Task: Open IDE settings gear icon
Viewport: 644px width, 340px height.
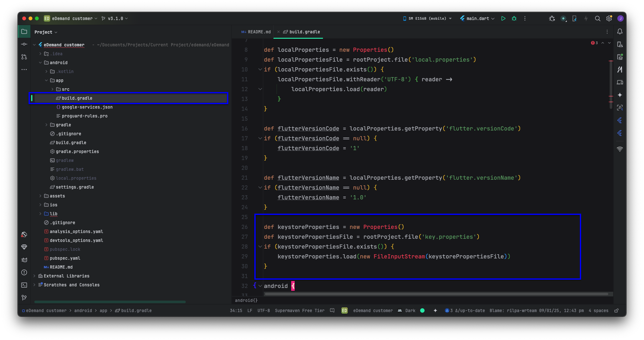Action: 609,18
